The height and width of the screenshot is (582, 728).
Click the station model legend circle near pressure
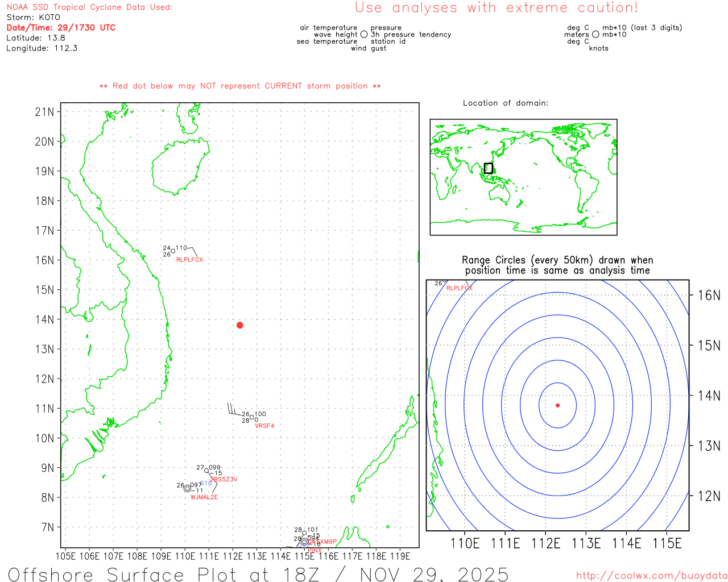pyautogui.click(x=364, y=34)
